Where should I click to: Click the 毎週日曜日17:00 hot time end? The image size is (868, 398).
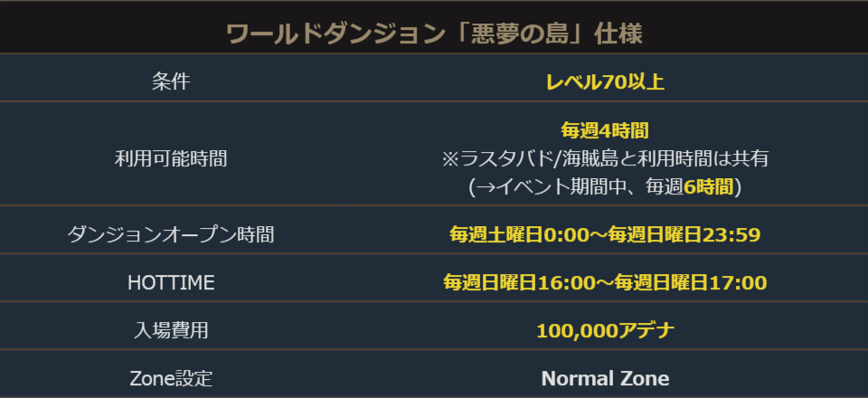691,283
